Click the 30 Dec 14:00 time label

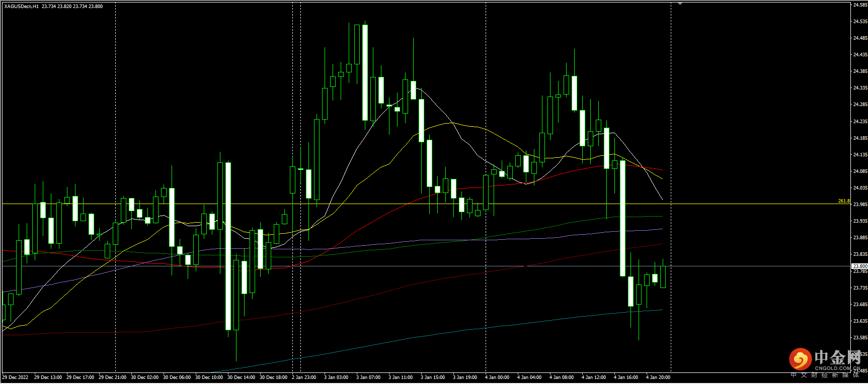click(241, 377)
